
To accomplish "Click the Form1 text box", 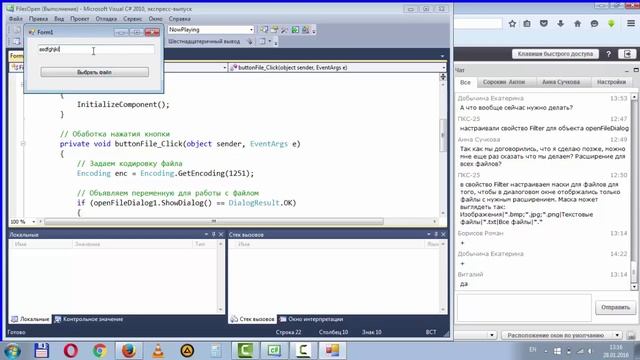I will 96,49.
